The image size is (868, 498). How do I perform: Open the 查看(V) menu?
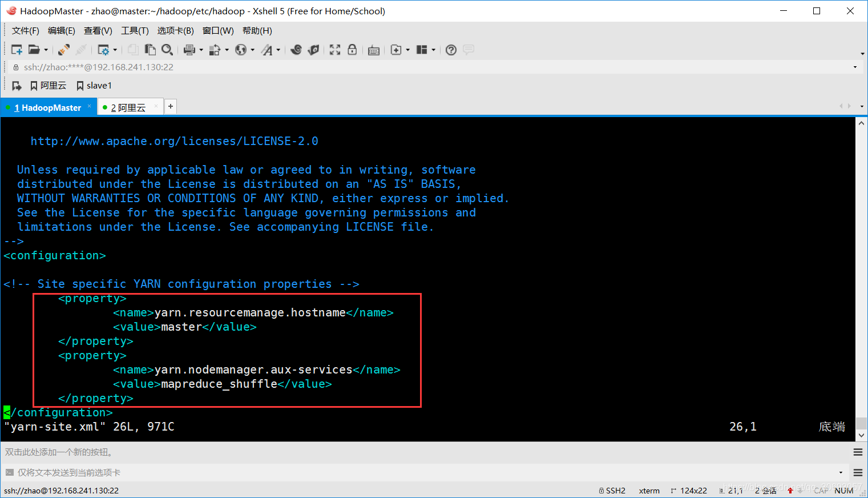(x=98, y=31)
